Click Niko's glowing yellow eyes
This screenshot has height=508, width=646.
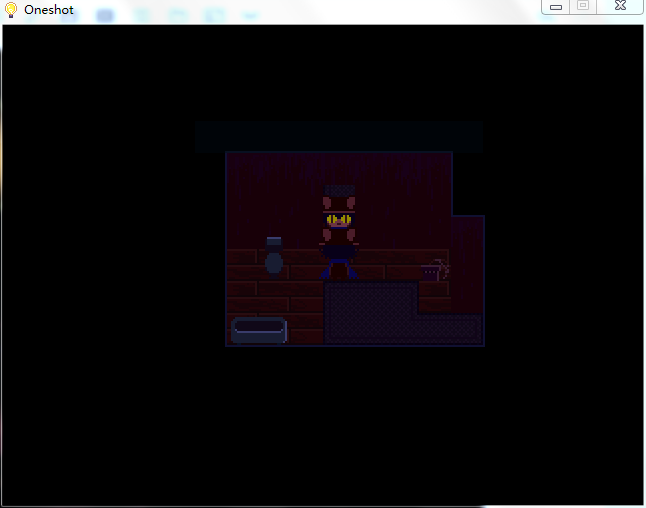[339, 219]
